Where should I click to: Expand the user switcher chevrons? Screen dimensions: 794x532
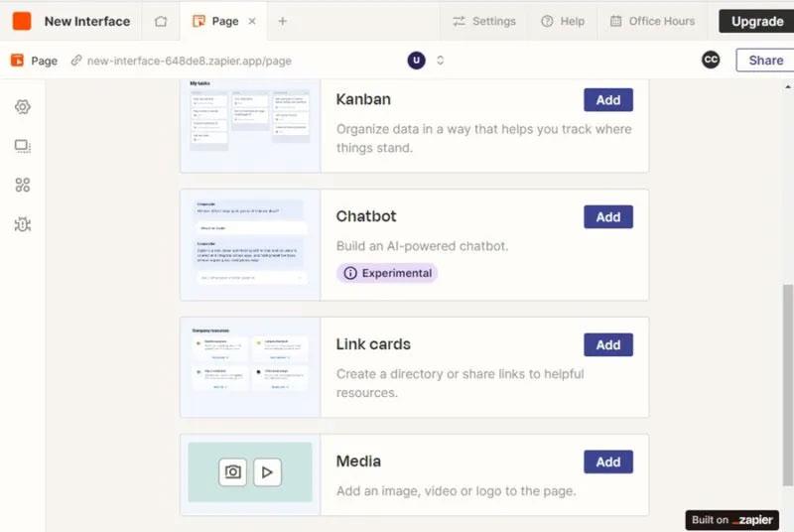click(x=440, y=61)
